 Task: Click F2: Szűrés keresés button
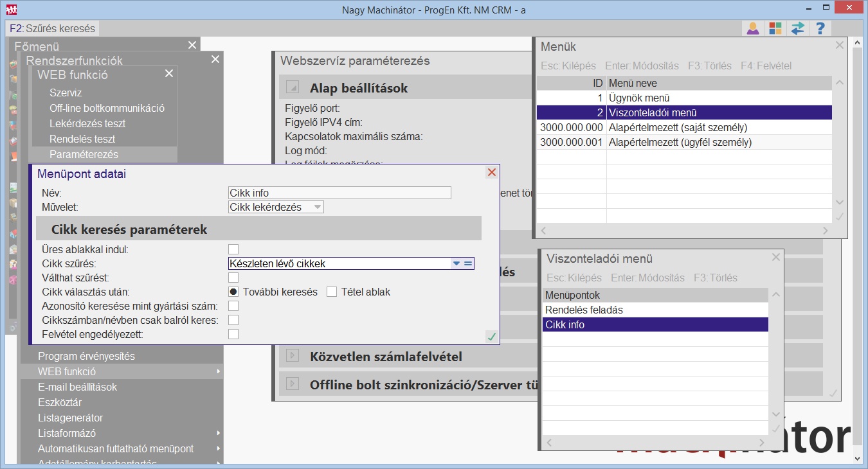pyautogui.click(x=53, y=28)
